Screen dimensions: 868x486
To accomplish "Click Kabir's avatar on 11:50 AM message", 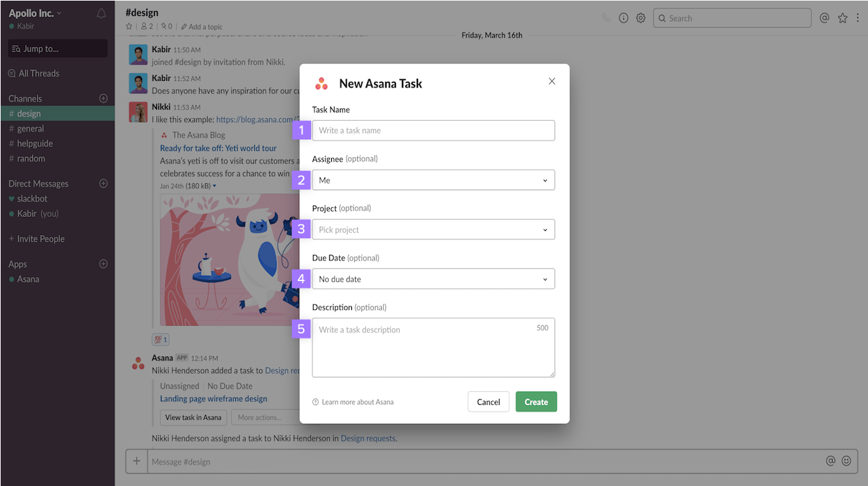I will 138,55.
